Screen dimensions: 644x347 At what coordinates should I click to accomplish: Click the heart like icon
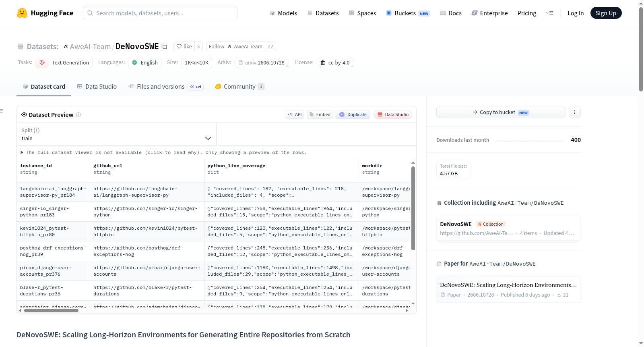(x=179, y=46)
